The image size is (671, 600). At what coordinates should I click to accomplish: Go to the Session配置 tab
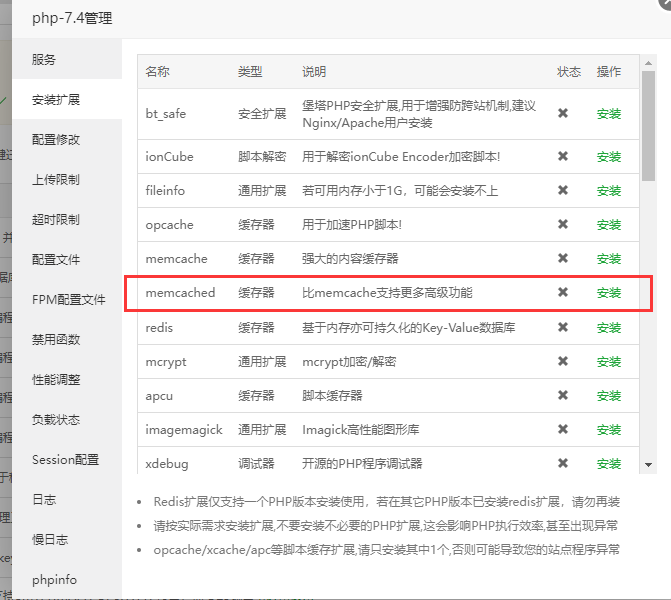click(67, 459)
